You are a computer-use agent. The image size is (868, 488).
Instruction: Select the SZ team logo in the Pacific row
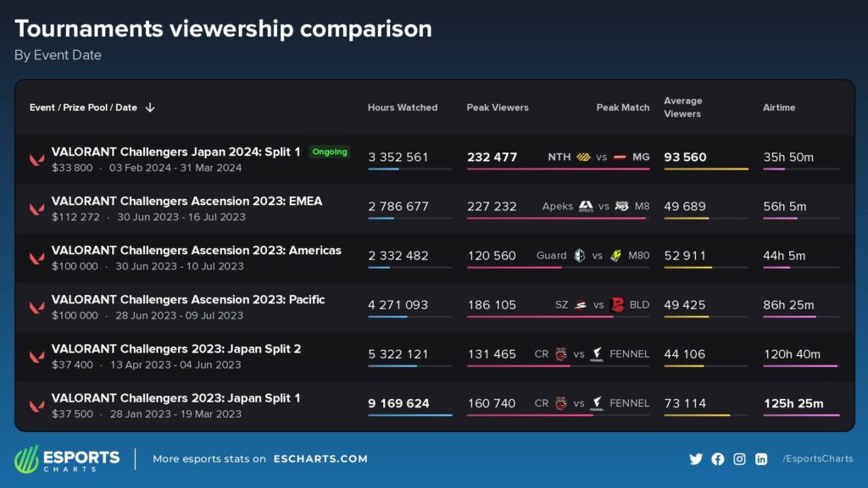(x=581, y=304)
